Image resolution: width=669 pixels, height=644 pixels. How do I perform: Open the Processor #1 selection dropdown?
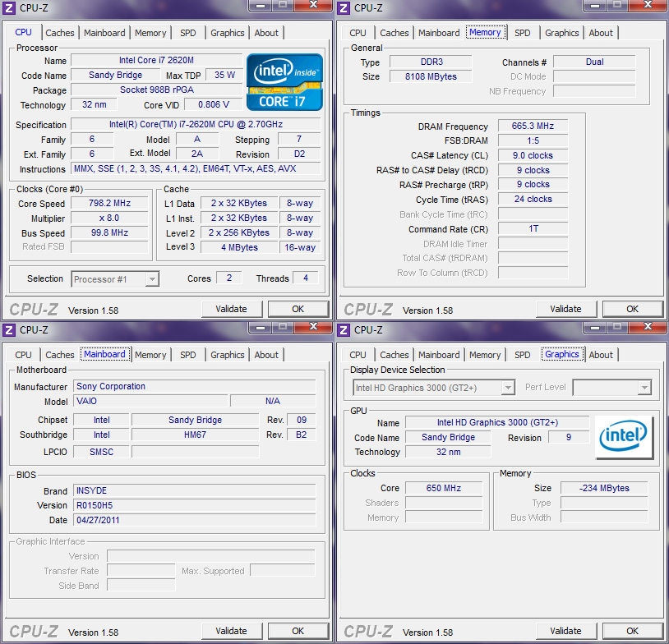pyautogui.click(x=114, y=278)
